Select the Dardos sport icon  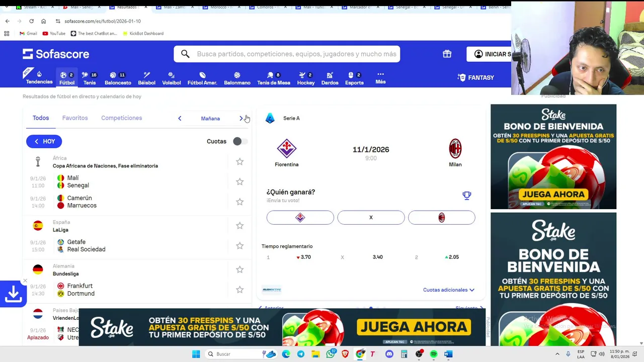point(330,75)
